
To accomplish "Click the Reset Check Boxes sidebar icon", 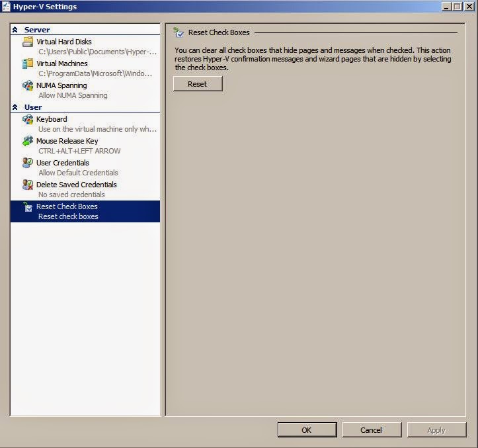I will click(x=28, y=206).
